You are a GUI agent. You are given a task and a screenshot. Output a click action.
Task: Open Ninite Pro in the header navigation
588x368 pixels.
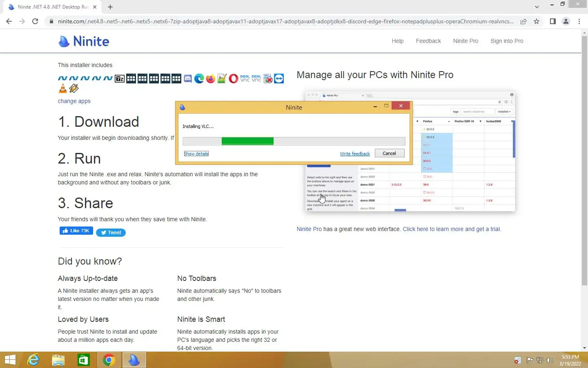[465, 41]
